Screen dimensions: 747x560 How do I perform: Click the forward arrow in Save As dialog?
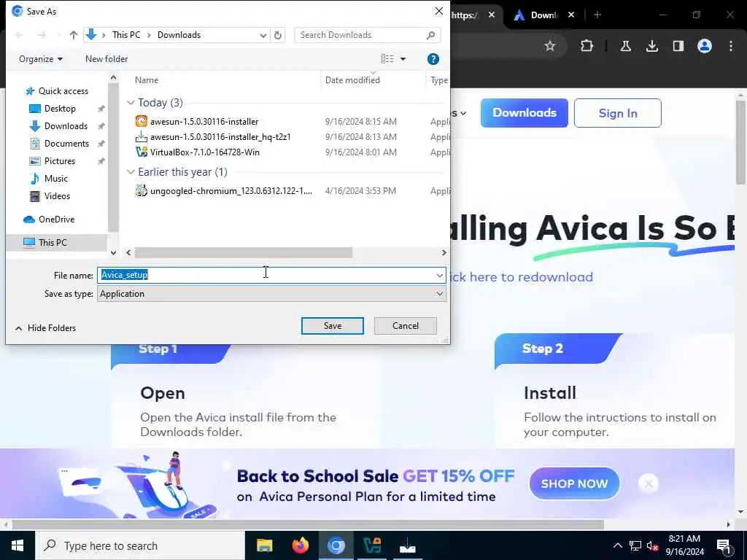tap(42, 35)
